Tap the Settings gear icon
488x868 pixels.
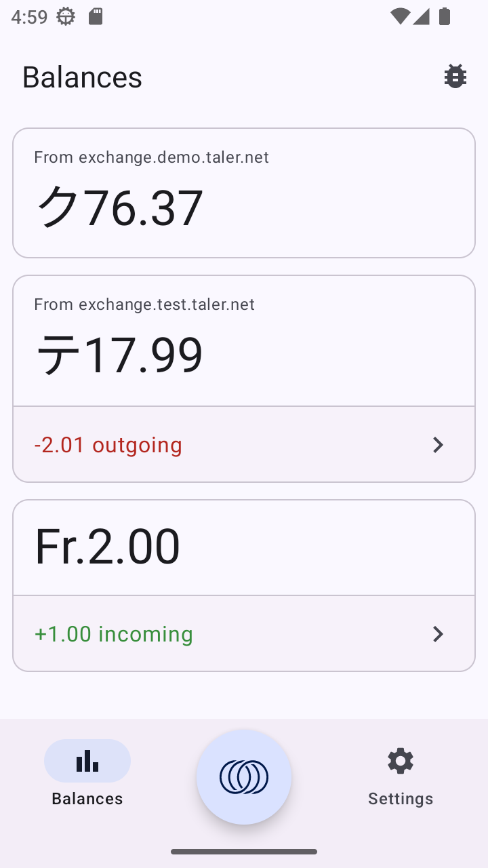(x=401, y=762)
